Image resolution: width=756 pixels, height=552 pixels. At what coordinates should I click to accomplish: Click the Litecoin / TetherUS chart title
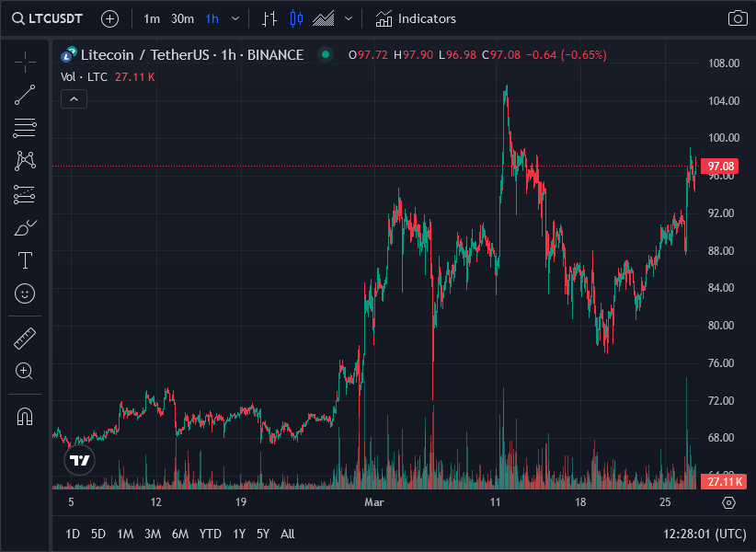click(192, 55)
